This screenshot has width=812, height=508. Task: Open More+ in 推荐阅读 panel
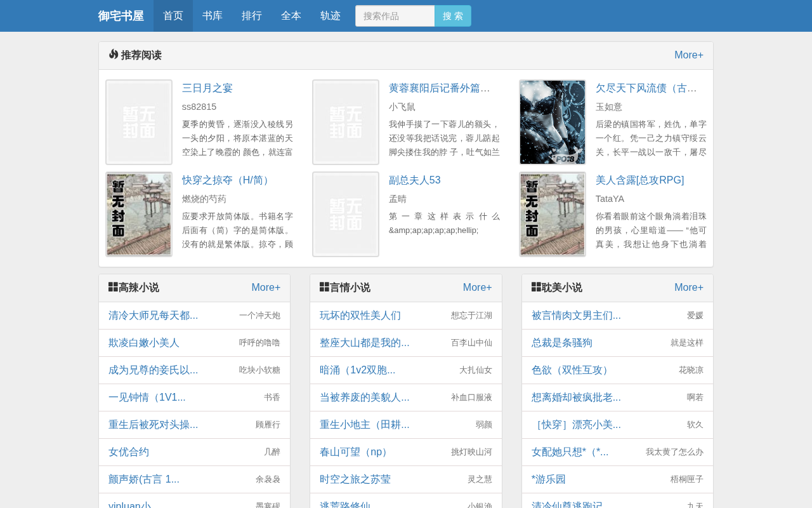(x=689, y=55)
